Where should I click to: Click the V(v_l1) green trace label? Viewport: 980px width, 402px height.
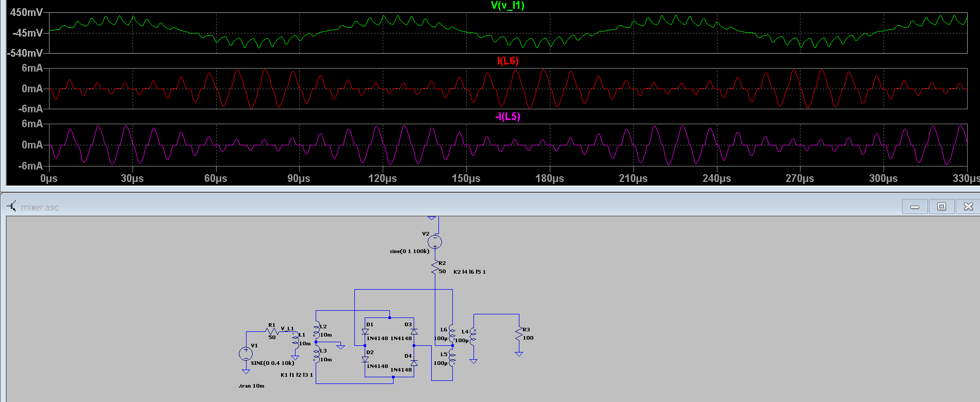(508, 6)
